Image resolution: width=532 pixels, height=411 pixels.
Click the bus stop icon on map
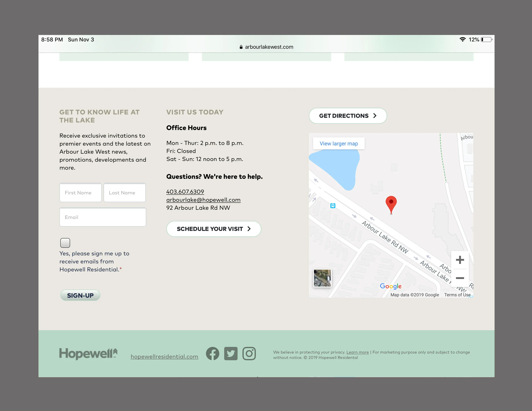click(333, 206)
